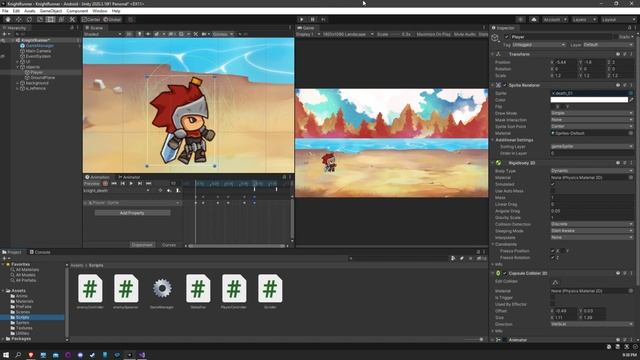Select the Transform tool in toolbar

[61, 20]
